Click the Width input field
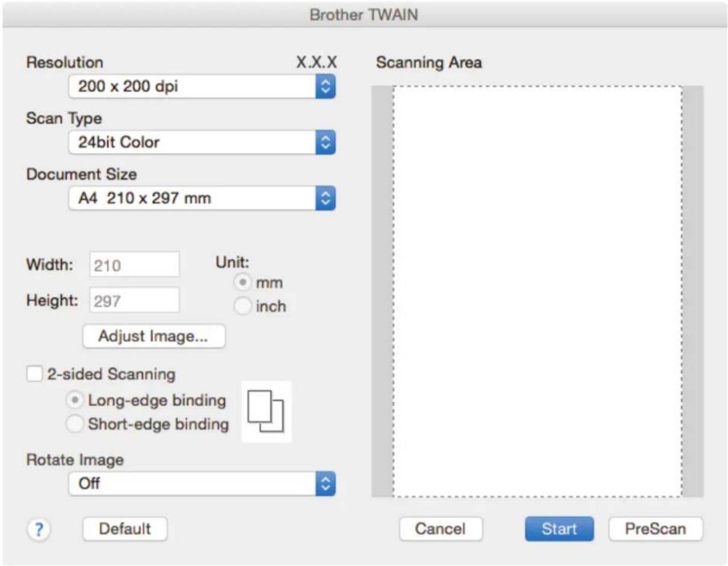 coord(134,265)
